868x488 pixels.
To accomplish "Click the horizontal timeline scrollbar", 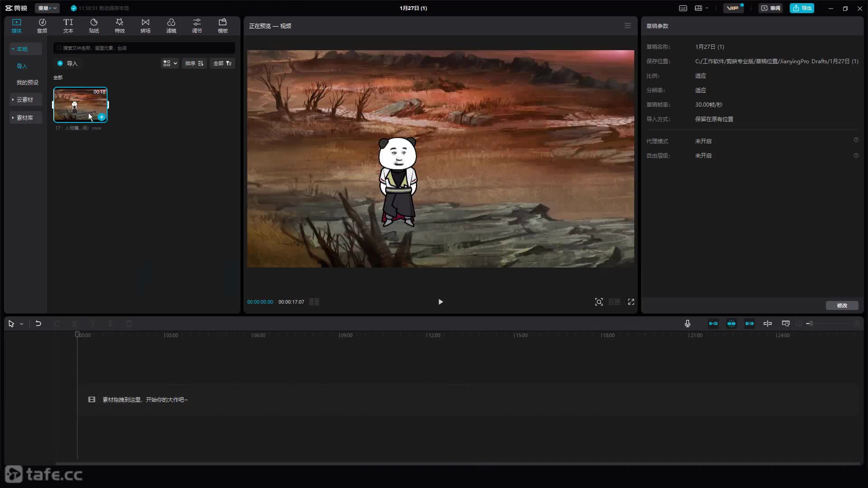I will [x=458, y=464].
